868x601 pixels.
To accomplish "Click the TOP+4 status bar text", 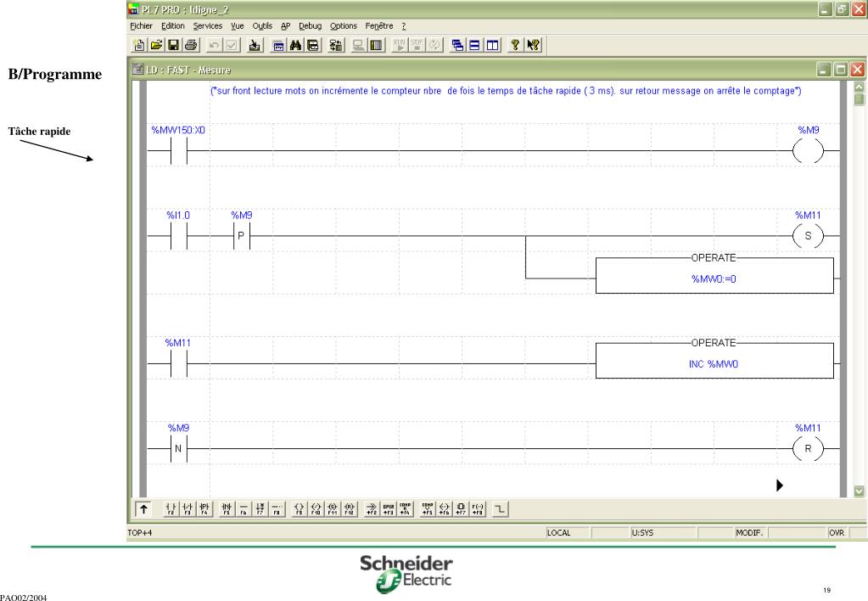I will point(139,533).
